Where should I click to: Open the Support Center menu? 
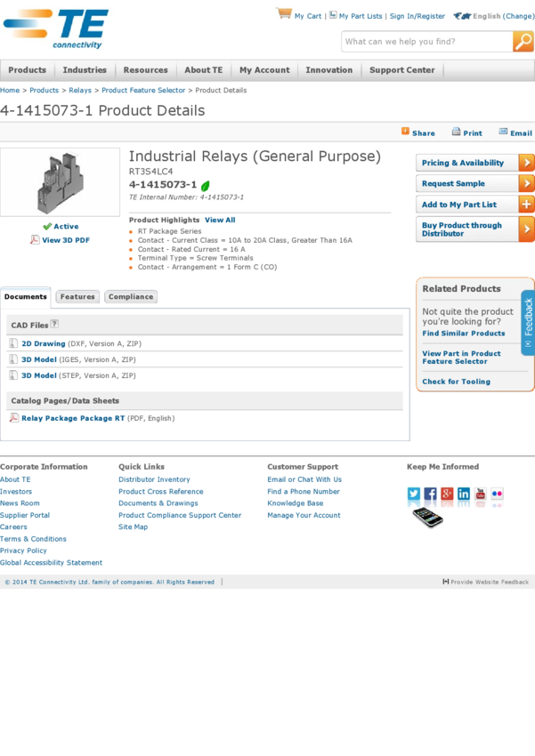(401, 70)
